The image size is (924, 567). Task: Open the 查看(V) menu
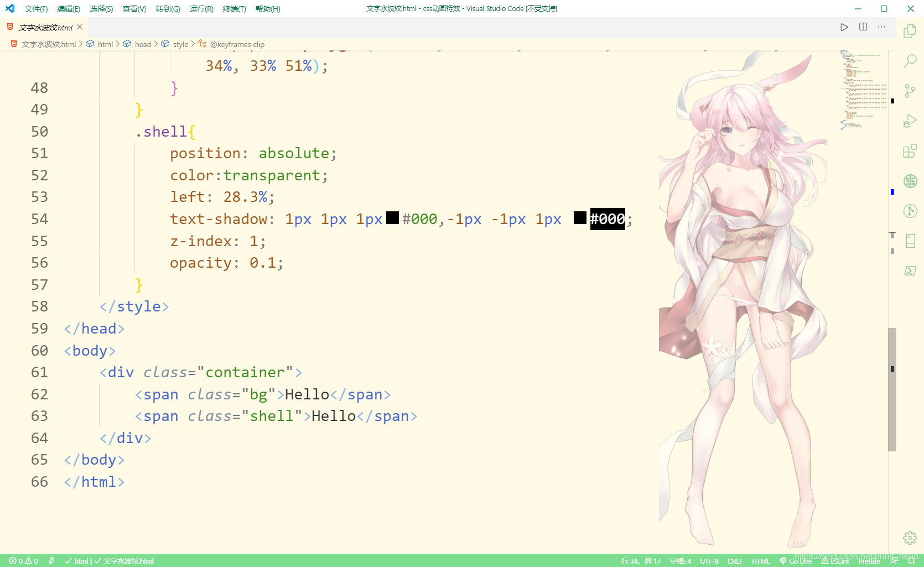pyautogui.click(x=134, y=9)
